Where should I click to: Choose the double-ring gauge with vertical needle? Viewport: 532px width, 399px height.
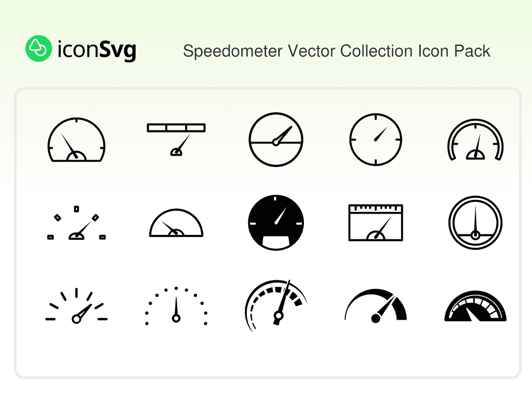(475, 223)
